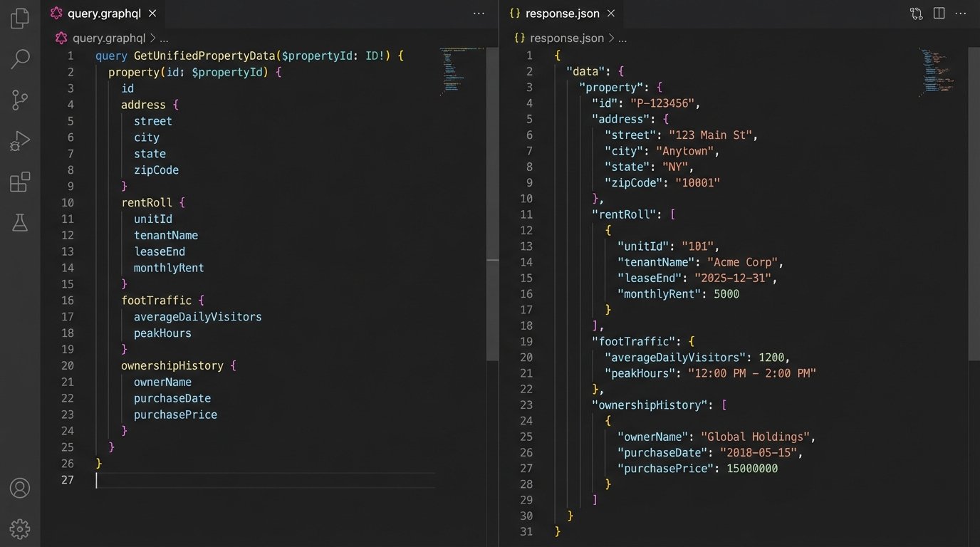Close the query.graphql tab
The width and height of the screenshot is (980, 547).
[x=152, y=14]
